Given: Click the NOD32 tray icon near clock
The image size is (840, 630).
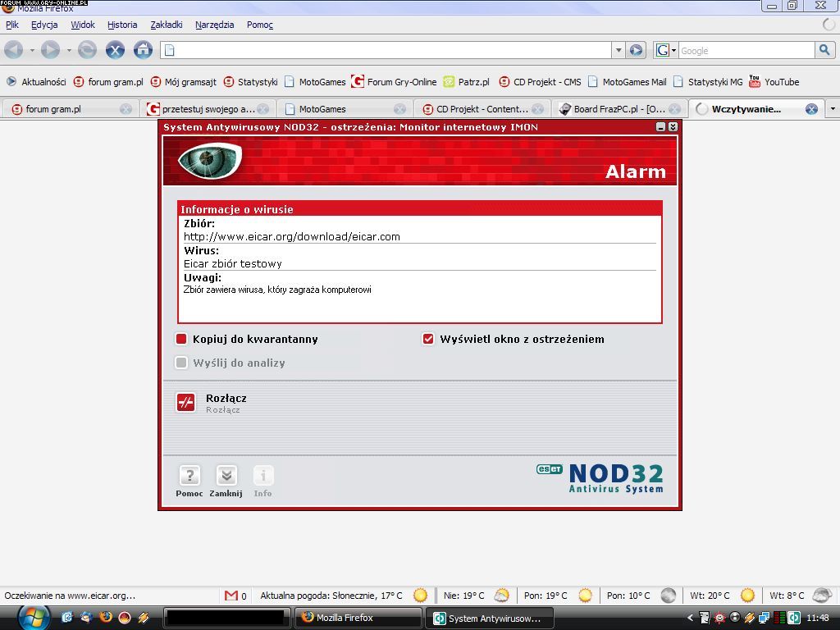Looking at the screenshot, I should point(794,618).
